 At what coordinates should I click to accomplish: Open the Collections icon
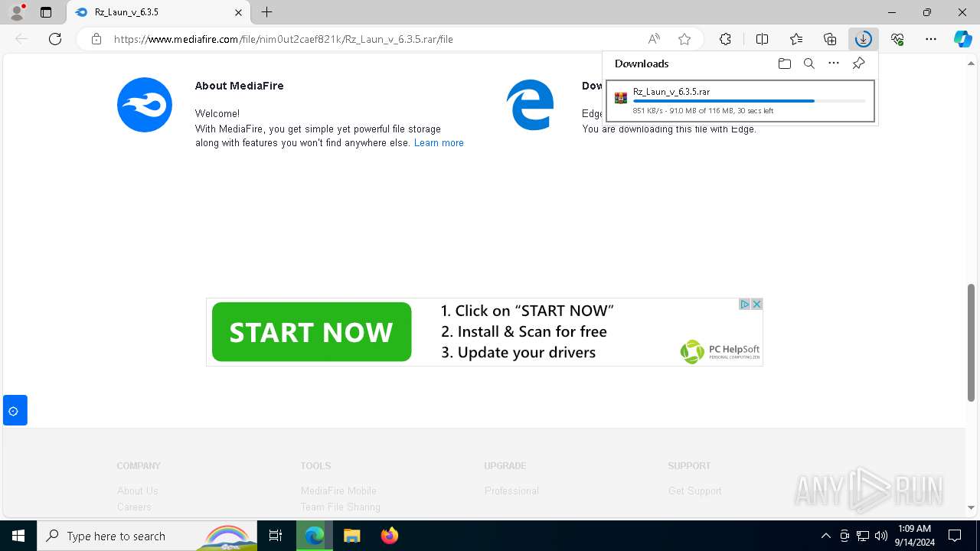[830, 39]
